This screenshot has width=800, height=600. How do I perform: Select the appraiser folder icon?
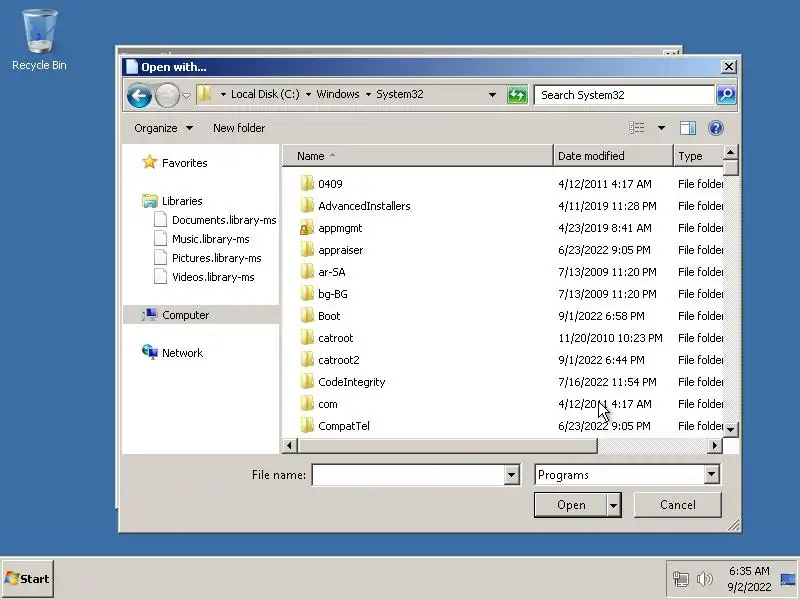click(x=307, y=250)
